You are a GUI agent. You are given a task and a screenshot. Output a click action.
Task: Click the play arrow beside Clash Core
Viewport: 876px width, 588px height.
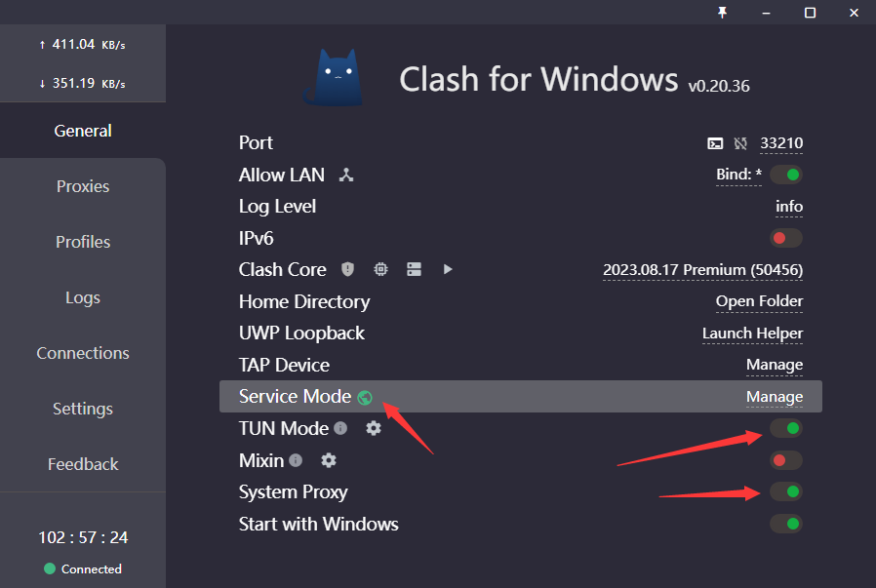point(448,269)
